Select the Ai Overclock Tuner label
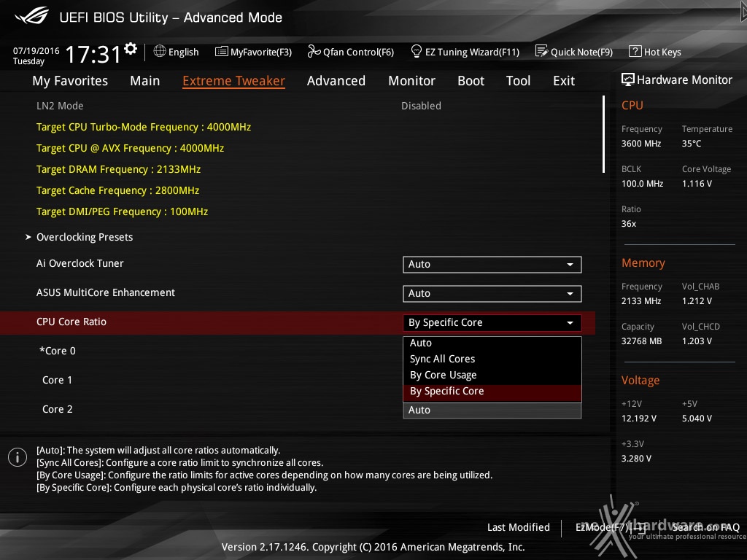This screenshot has height=560, width=747. point(80,263)
